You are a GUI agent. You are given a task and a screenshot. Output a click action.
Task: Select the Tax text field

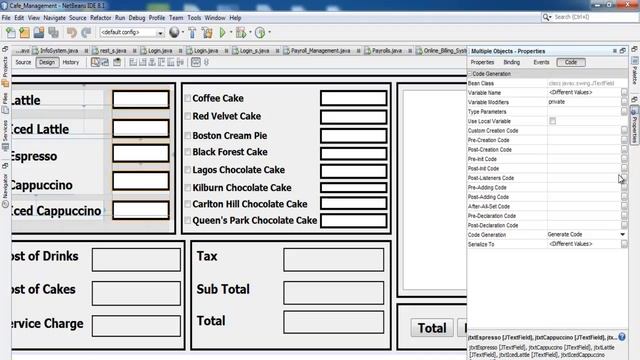click(333, 260)
